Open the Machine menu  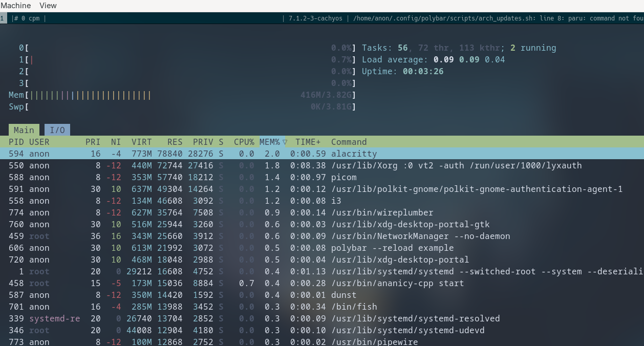tap(15, 6)
